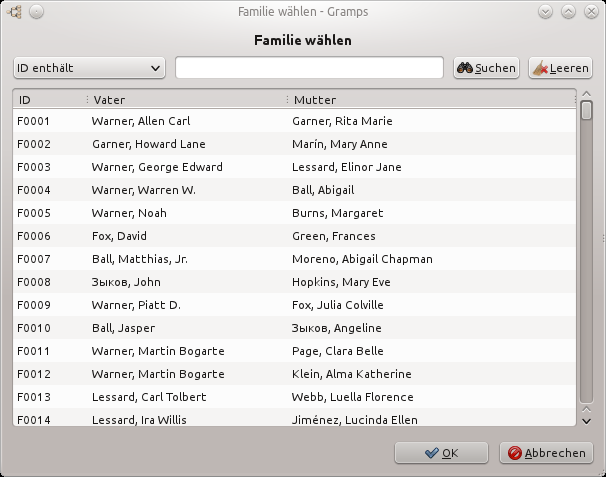Select mother 'Hopkins, Mary Eve'
This screenshot has height=477, width=606.
(x=341, y=282)
